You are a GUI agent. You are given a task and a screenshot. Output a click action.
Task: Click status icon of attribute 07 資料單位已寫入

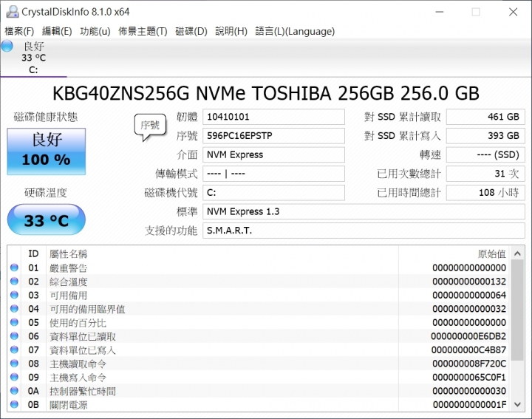[x=14, y=350]
